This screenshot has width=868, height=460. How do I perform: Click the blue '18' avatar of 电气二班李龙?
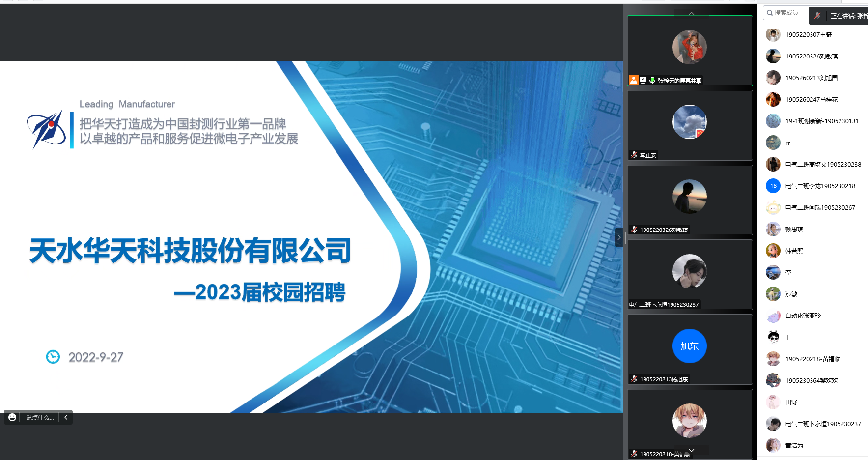pos(773,186)
